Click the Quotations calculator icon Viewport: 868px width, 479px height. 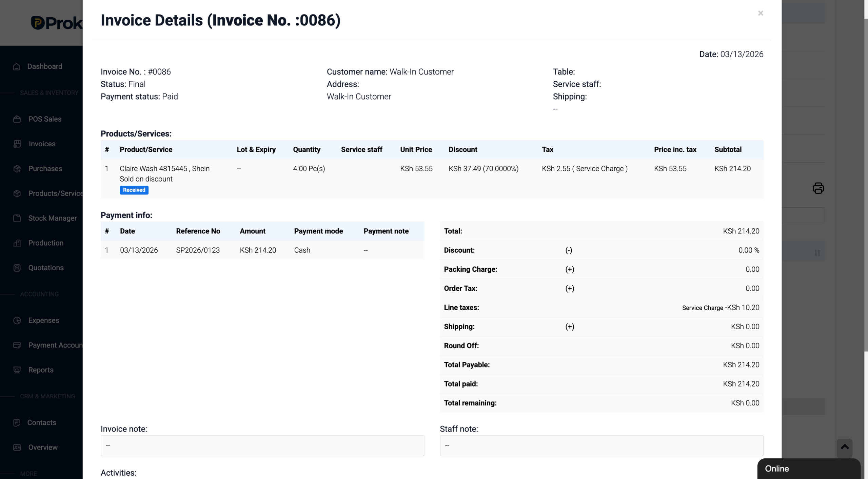point(17,268)
